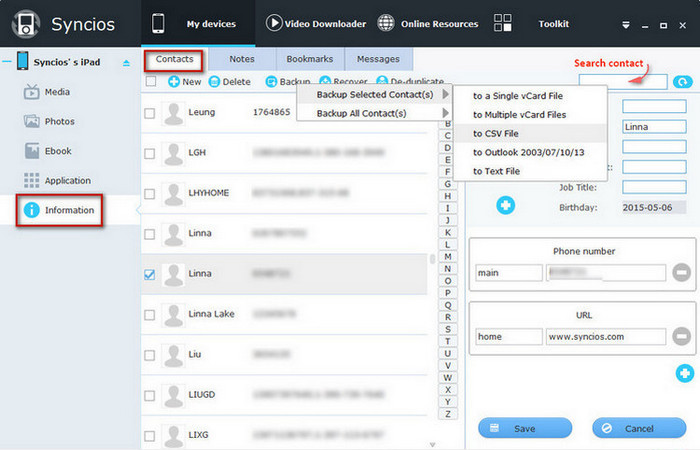Change the Birthday date 2015-05-06
Screen dimensions: 700x450
[654, 208]
